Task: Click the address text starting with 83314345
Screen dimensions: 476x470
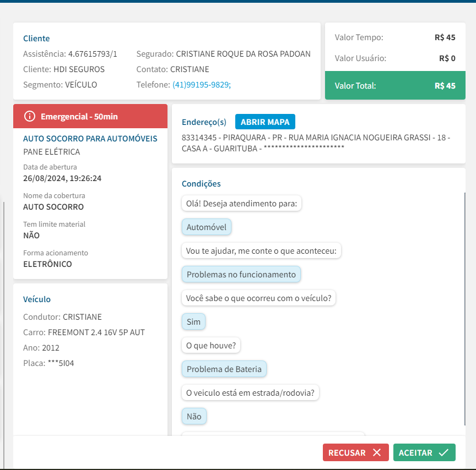Action: pyautogui.click(x=315, y=143)
